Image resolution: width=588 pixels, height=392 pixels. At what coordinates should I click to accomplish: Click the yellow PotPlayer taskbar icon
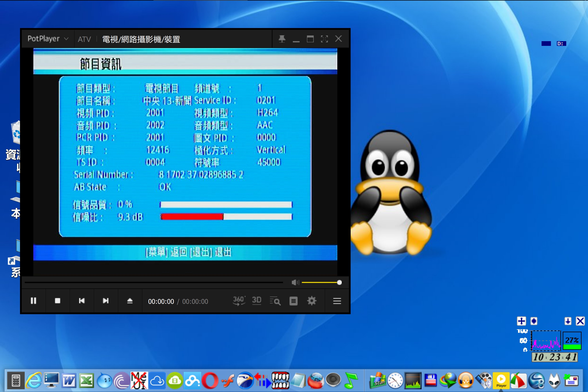pos(501,380)
